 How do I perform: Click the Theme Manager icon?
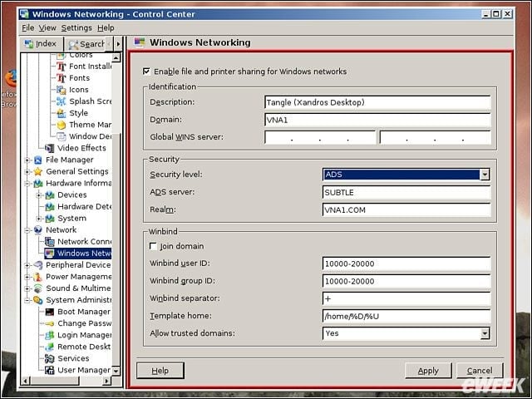tap(61, 125)
